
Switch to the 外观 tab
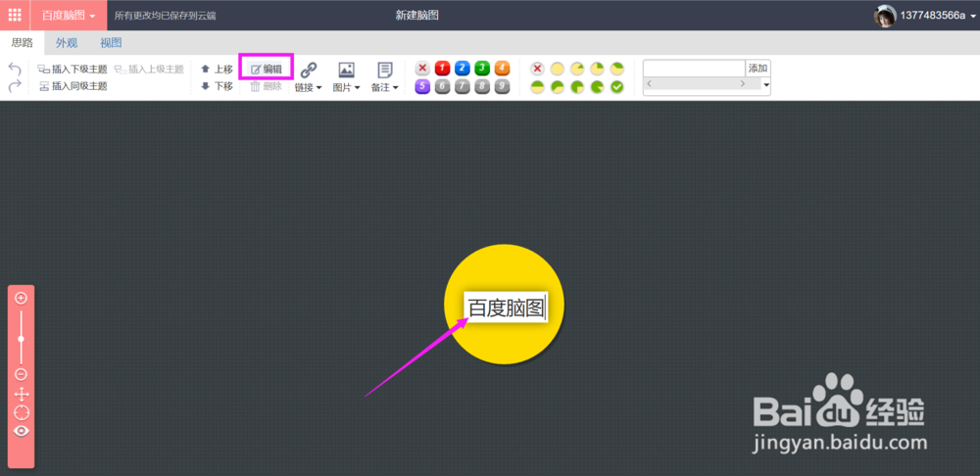click(67, 43)
